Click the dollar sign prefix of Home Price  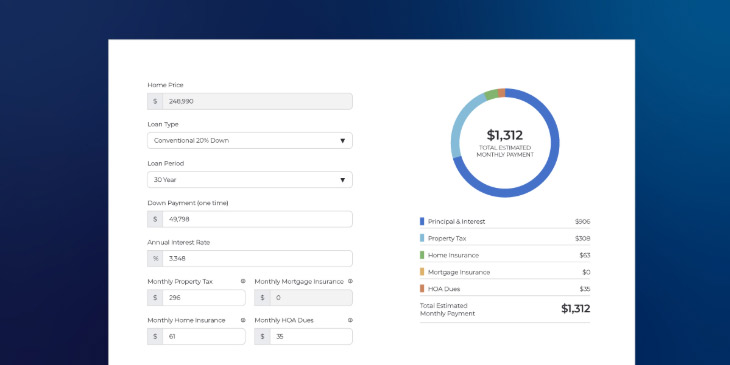point(155,101)
